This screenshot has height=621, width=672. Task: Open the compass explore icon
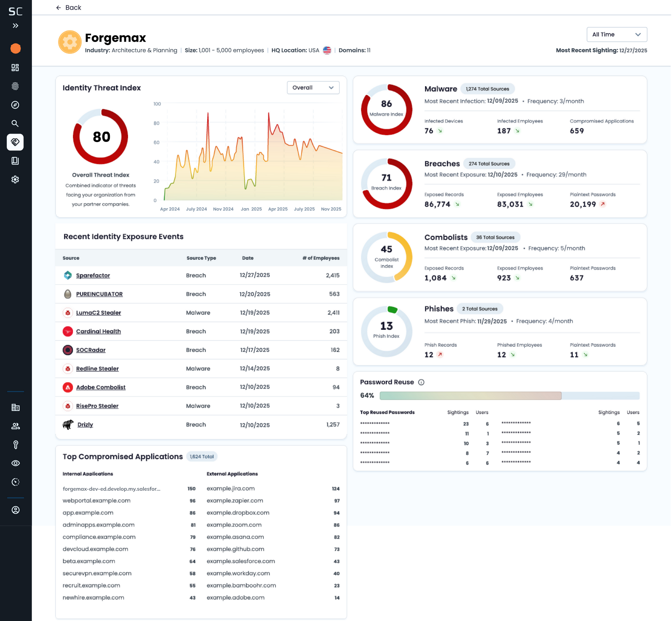point(15,105)
